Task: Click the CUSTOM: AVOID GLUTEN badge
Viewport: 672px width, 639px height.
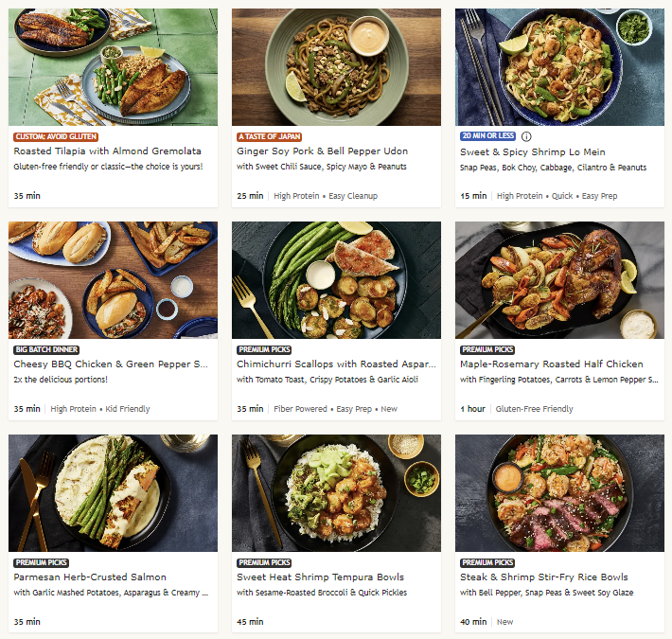Action: pos(56,136)
